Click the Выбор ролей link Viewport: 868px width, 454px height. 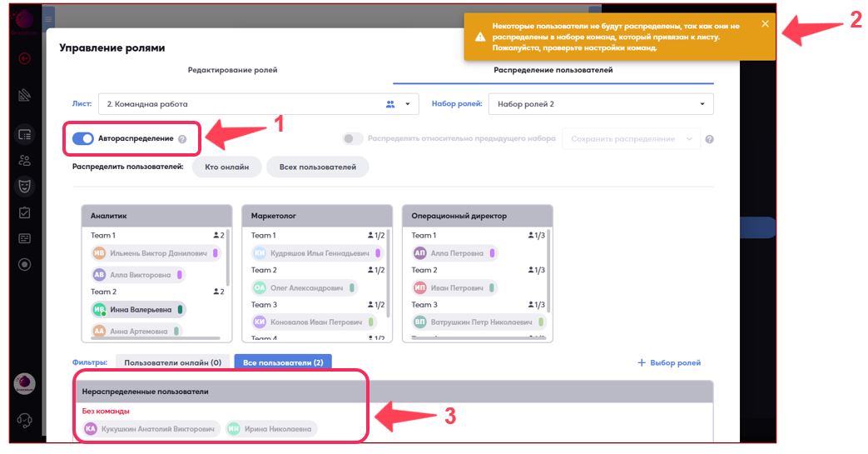(x=669, y=363)
